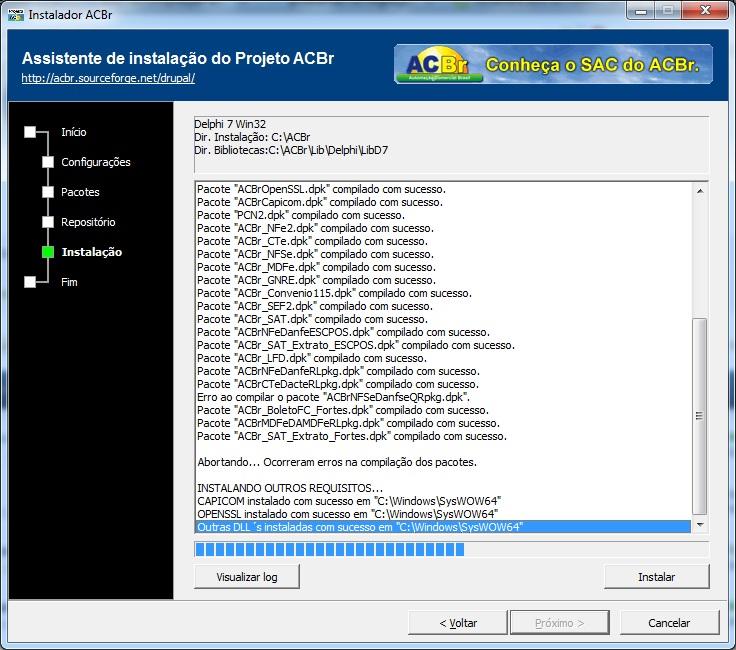Image resolution: width=736 pixels, height=650 pixels.
Task: Select the ACBrMDFeDAMDFeRLpkg.dpk log line
Action: 443,423
